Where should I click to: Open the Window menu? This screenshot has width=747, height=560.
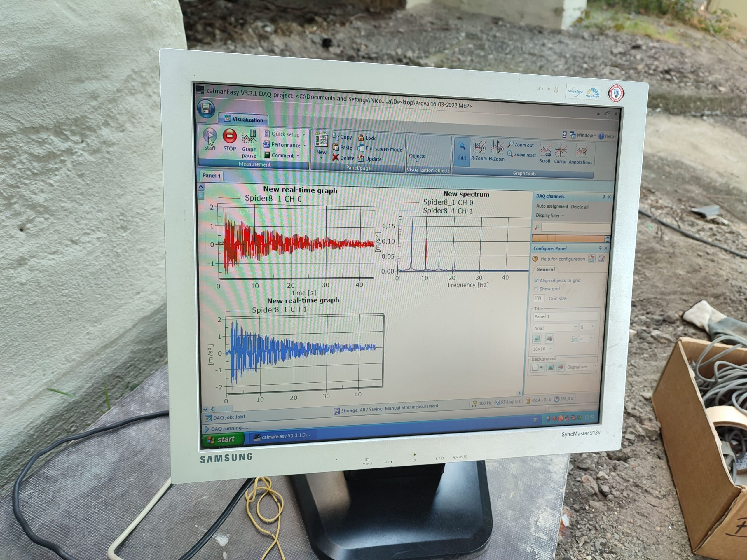click(x=583, y=135)
